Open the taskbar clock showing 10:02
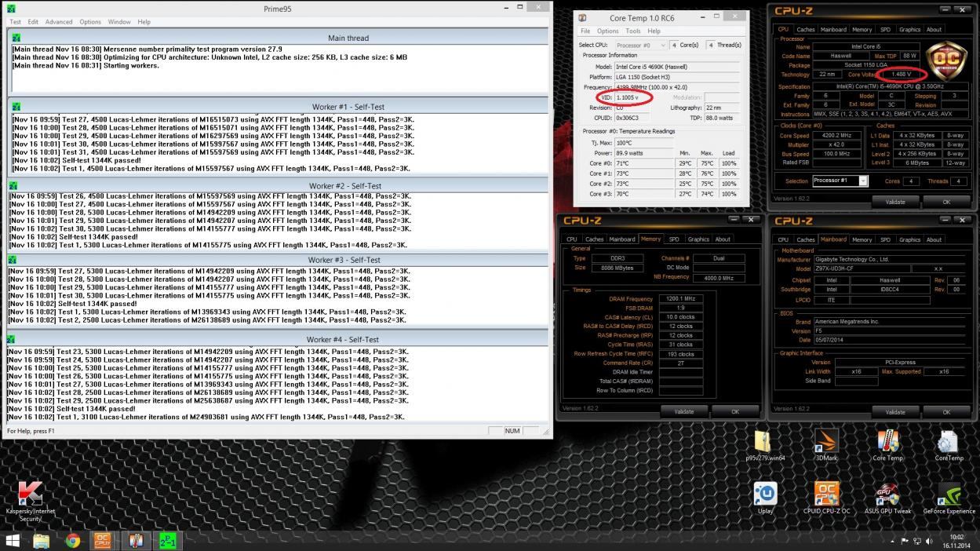The image size is (980, 551). 956,541
